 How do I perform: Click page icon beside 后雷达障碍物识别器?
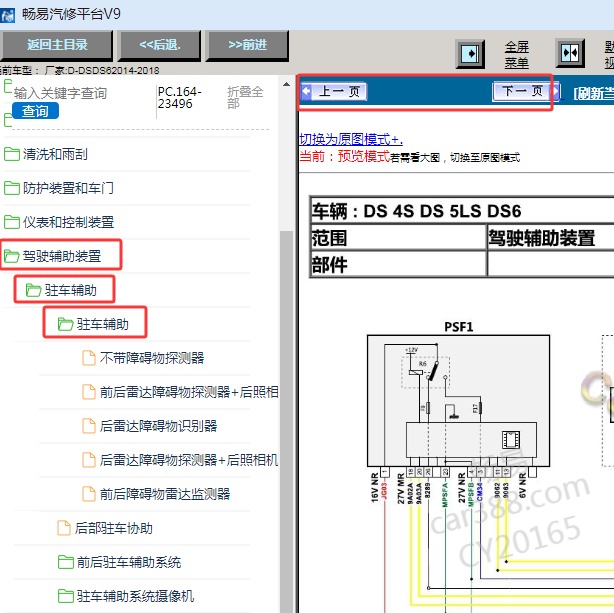tap(89, 426)
